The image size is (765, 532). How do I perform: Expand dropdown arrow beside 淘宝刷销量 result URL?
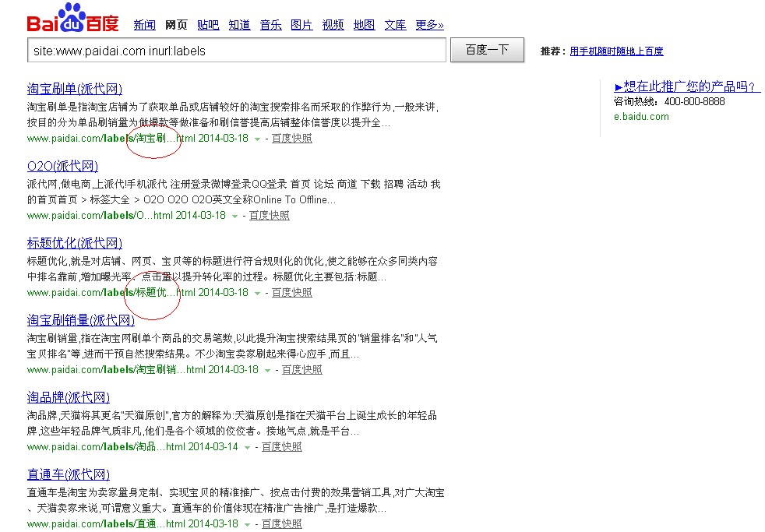click(x=267, y=371)
